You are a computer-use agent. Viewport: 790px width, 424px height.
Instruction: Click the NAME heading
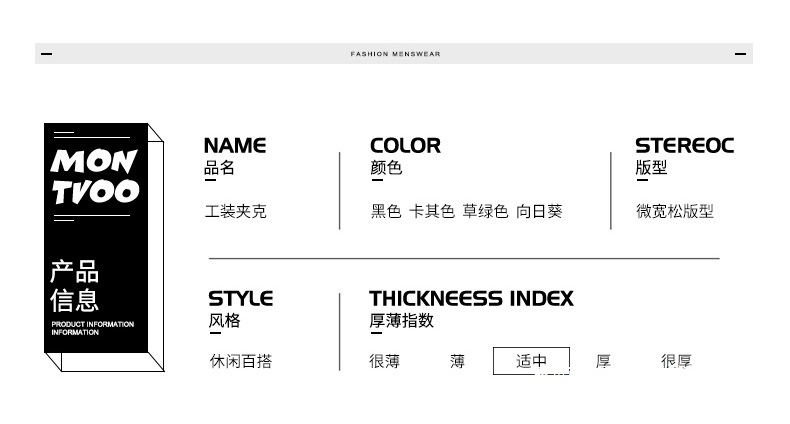(235, 146)
